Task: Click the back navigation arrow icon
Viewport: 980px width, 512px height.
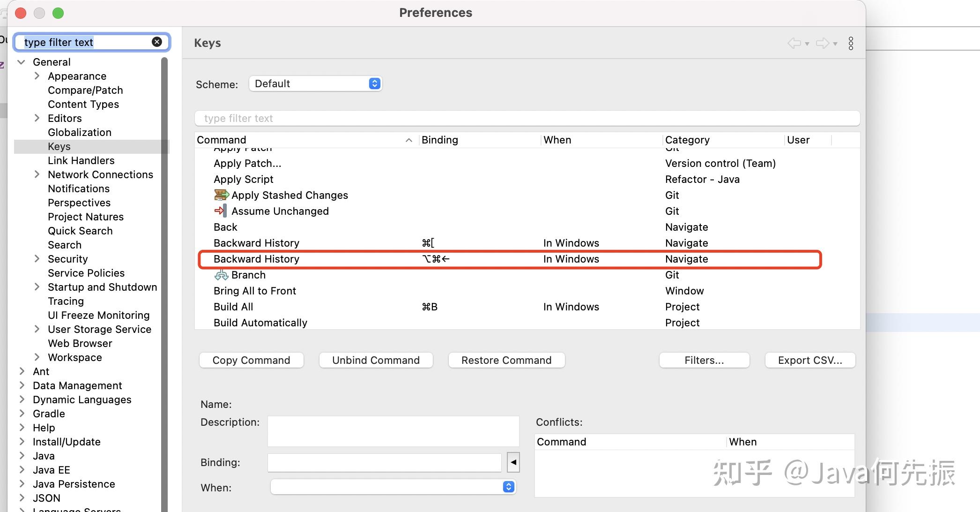Action: [794, 44]
